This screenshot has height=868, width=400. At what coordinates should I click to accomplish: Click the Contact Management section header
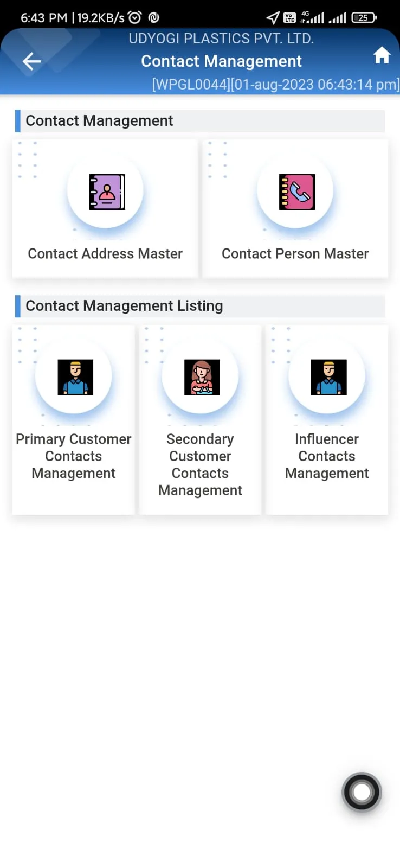tap(200, 121)
